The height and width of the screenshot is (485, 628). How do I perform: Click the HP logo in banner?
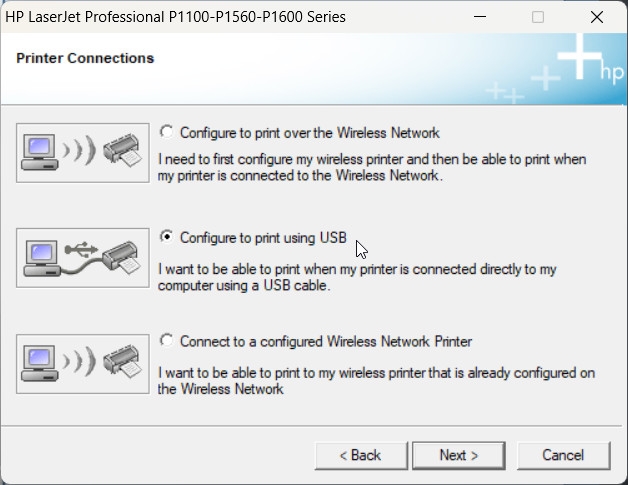pos(612,73)
